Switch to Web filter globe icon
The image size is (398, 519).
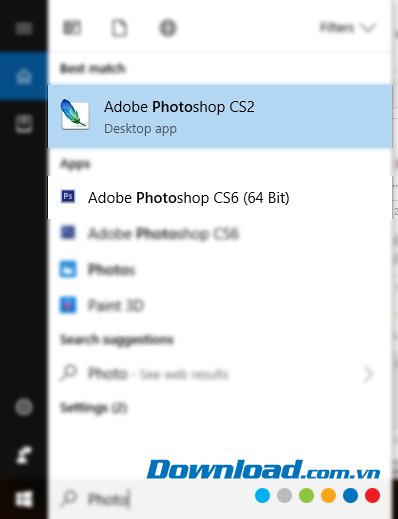[168, 28]
